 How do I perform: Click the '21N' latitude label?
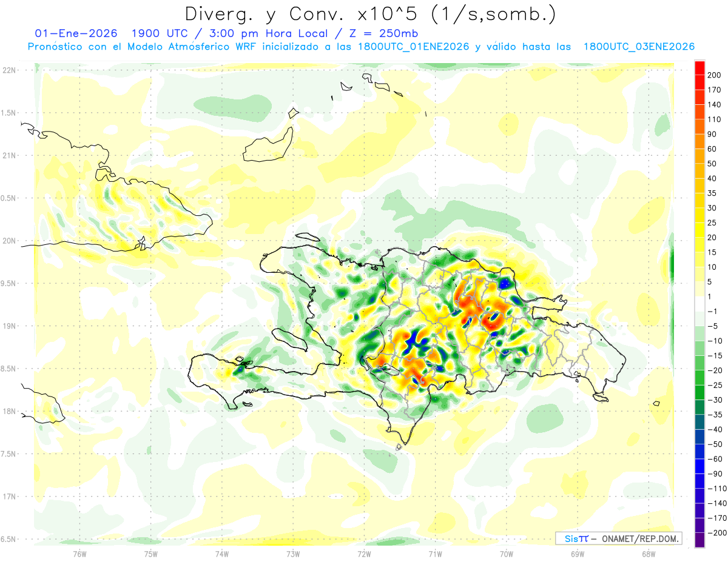pos(8,156)
